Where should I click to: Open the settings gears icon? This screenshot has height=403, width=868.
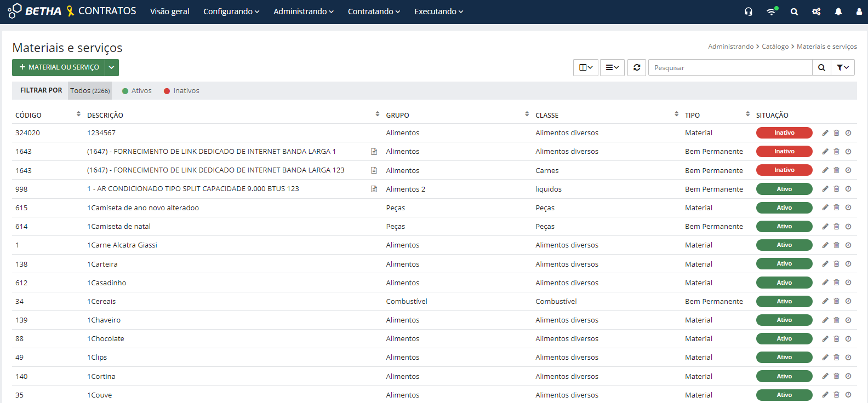[816, 11]
